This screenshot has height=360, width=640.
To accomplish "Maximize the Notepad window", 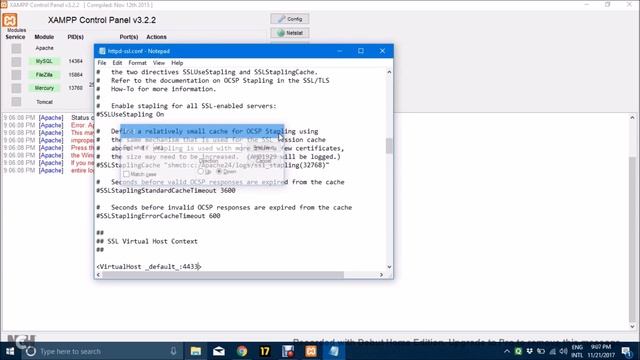I will tap(361, 51).
